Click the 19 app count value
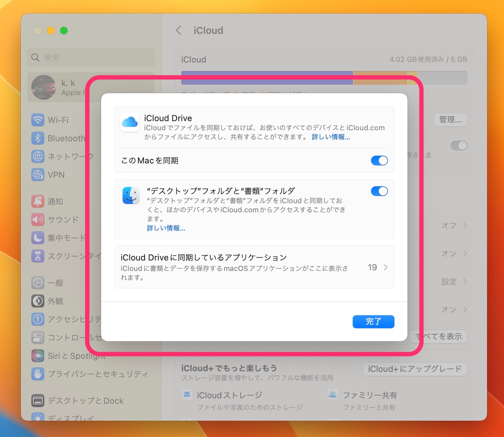 coord(372,267)
